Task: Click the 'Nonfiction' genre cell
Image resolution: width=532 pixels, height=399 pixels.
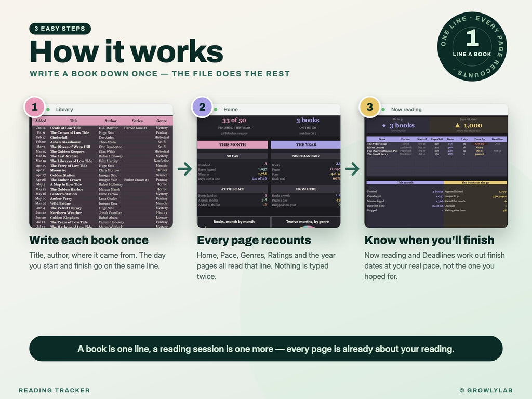Action: point(162,161)
